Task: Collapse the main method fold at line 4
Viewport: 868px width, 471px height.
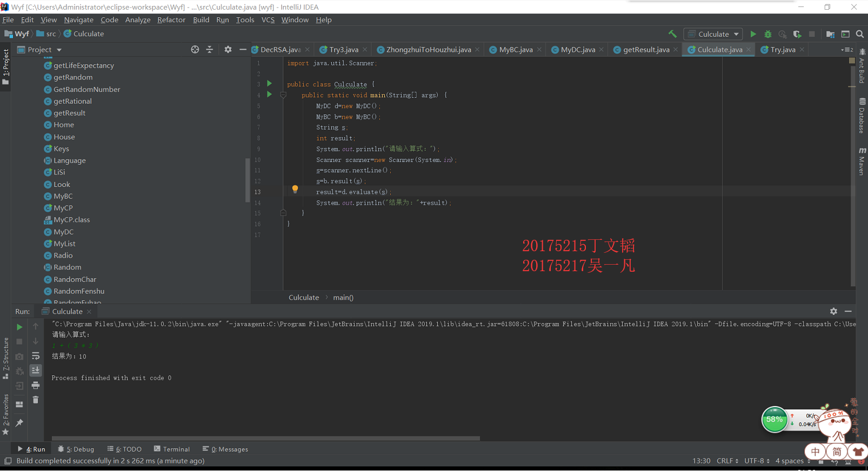Action: [283, 95]
